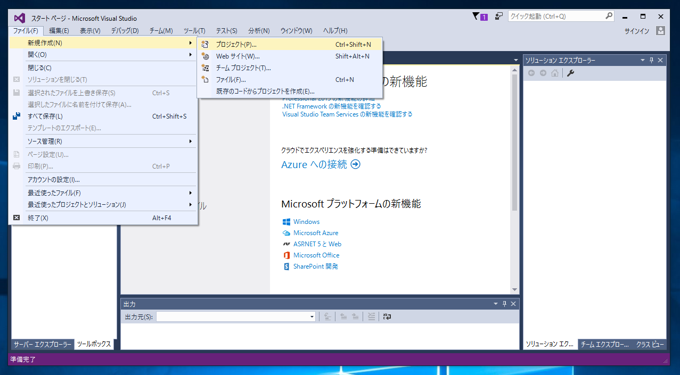Click the Quick Launch magnifier icon
The image size is (680, 375).
[x=609, y=16]
